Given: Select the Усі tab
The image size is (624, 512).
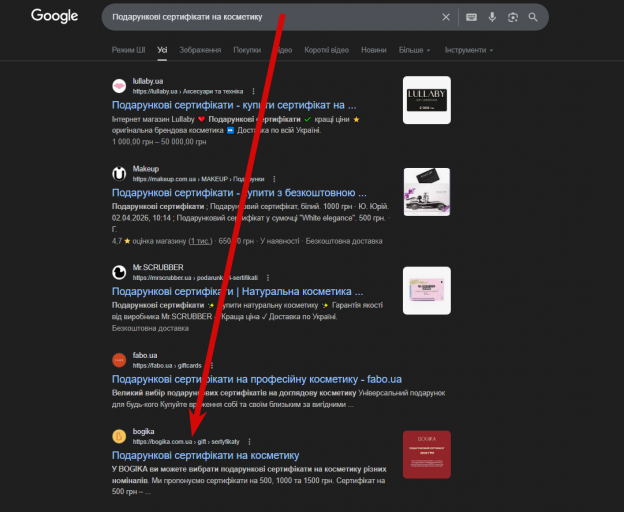Looking at the screenshot, I should tap(162, 50).
